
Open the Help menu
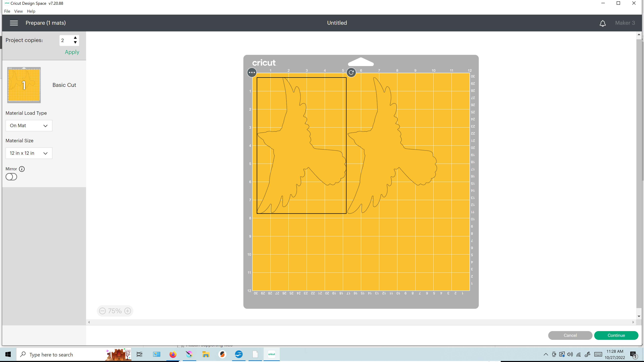31,11
